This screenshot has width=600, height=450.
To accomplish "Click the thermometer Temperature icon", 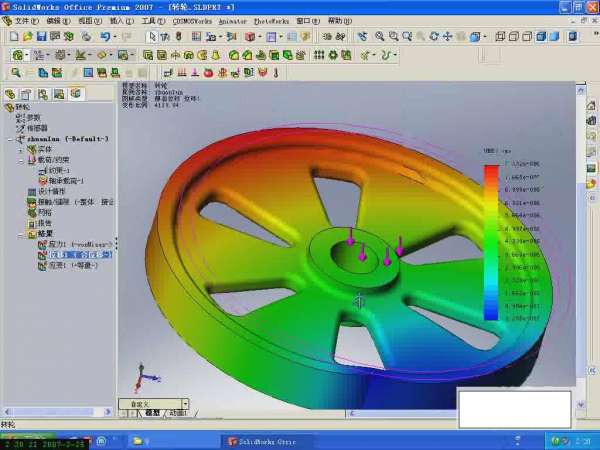I will 276,72.
